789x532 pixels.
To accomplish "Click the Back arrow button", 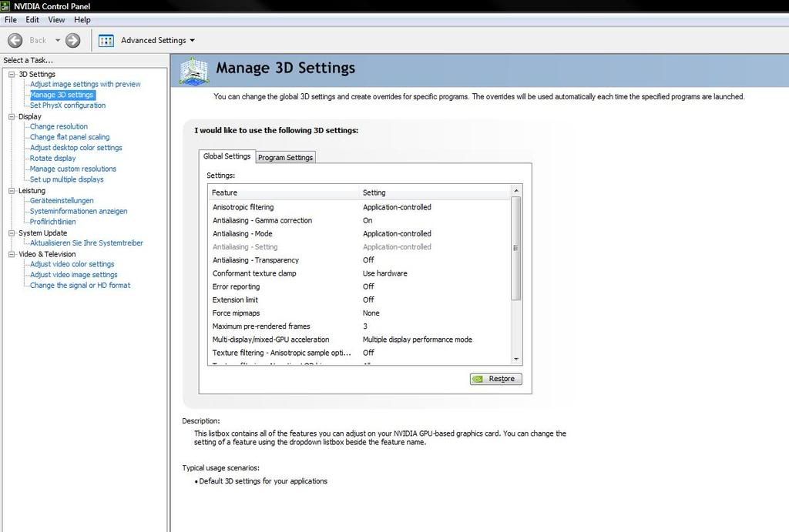I will pyautogui.click(x=15, y=40).
